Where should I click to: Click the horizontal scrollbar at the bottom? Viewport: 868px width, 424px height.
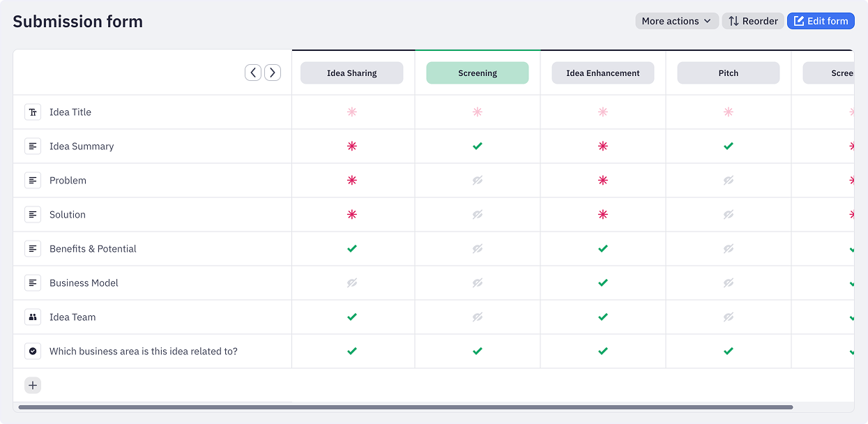pyautogui.click(x=406, y=407)
